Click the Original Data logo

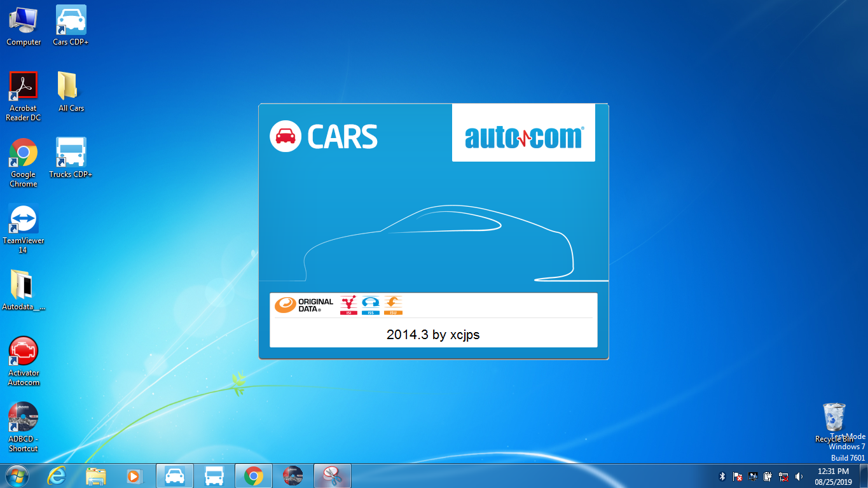pyautogui.click(x=304, y=305)
